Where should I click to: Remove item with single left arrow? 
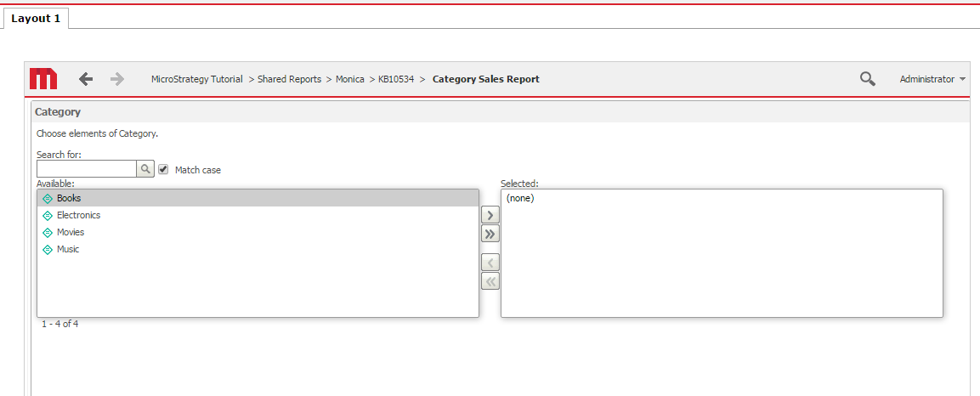coord(490,263)
